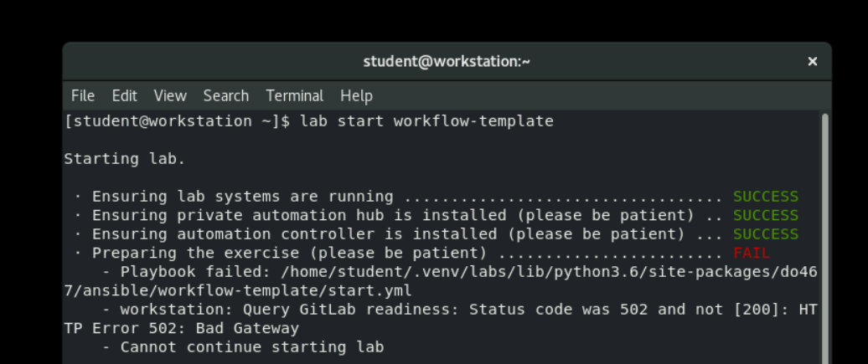
Task: Click the 'Starting lab.' output line
Action: coord(125,159)
